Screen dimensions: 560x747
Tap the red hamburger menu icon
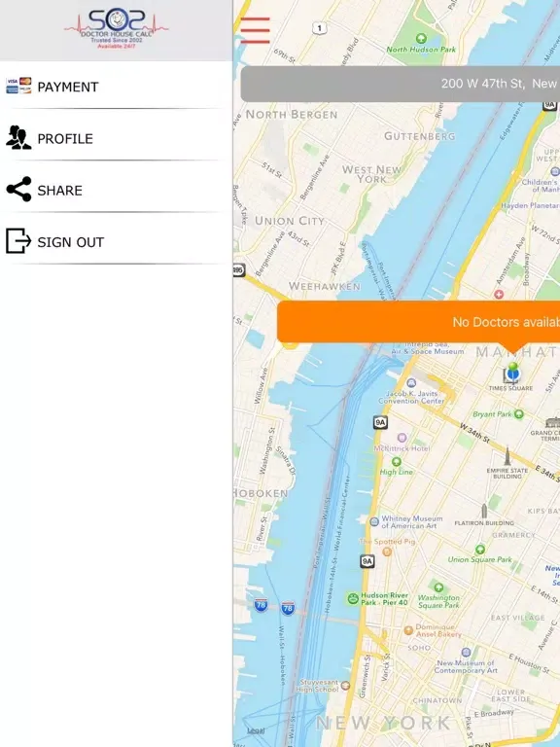pyautogui.click(x=256, y=30)
